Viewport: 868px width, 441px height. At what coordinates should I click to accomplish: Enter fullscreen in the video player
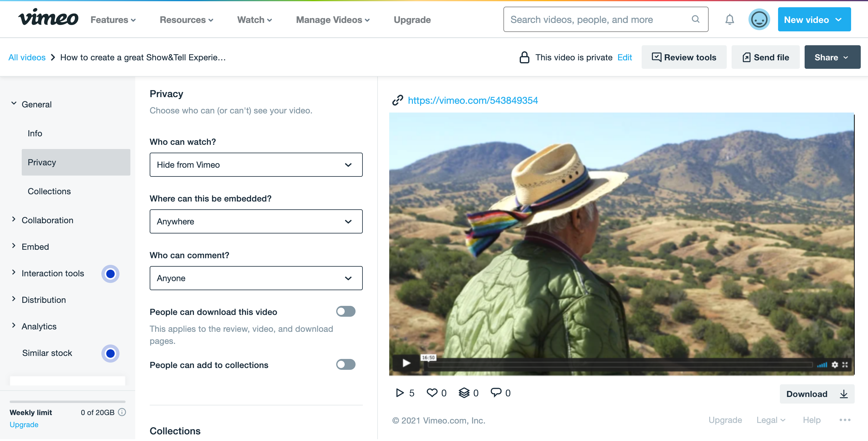[x=845, y=365]
